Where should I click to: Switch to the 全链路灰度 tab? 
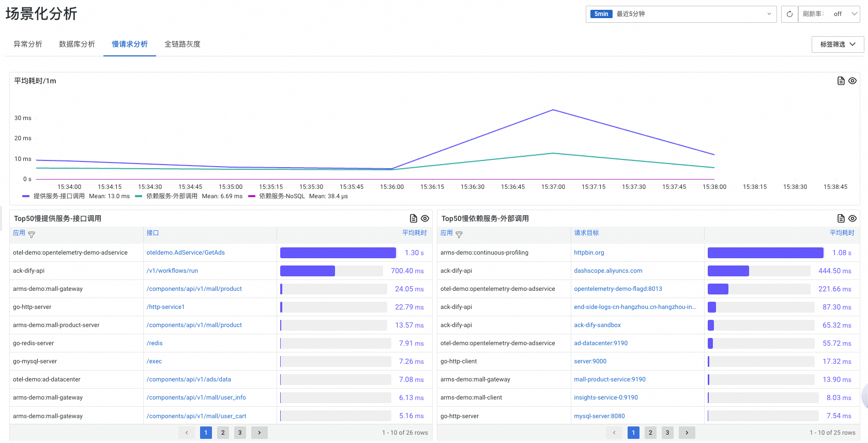(182, 45)
